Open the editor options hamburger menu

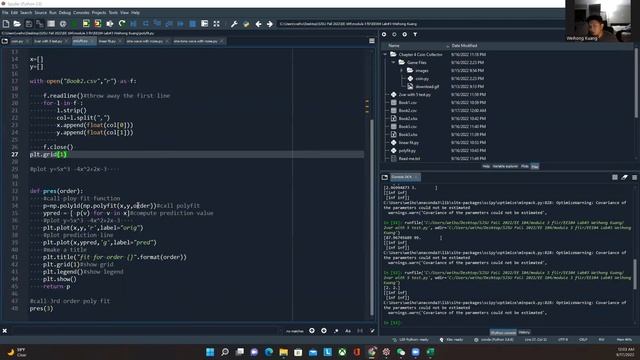tap(372, 41)
